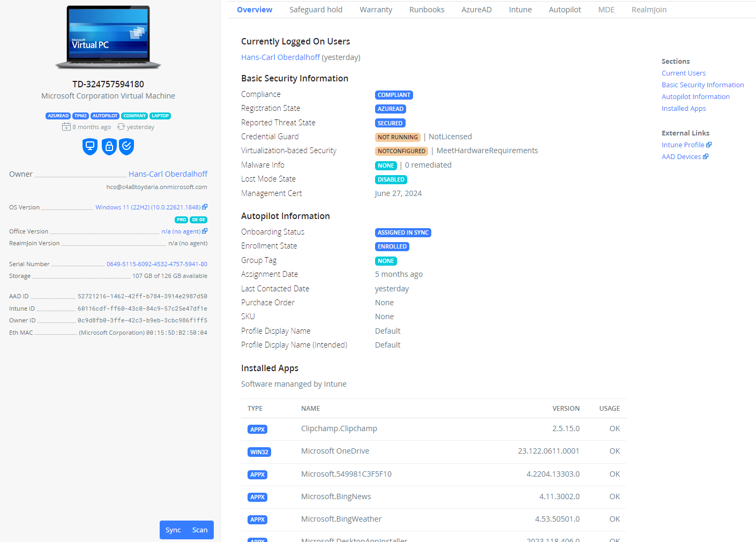Click the Virtual PC laptop image

[108, 37]
